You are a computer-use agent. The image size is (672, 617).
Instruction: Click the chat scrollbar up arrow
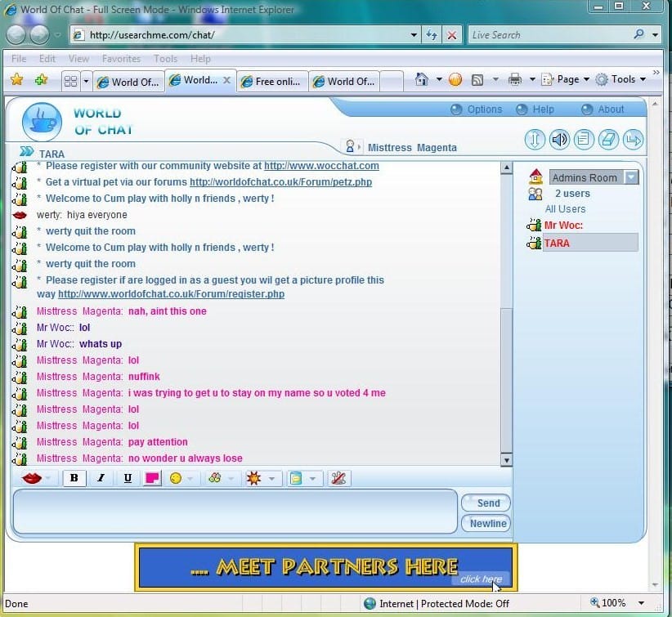[506, 168]
